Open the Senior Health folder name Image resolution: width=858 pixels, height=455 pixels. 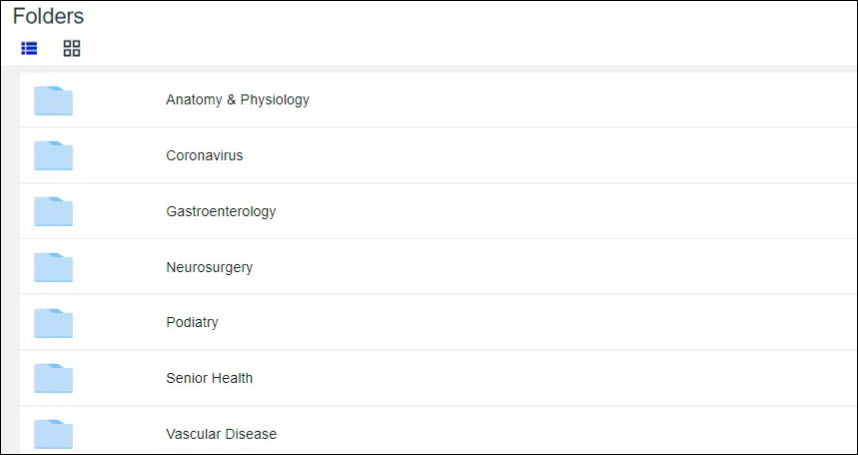click(209, 378)
